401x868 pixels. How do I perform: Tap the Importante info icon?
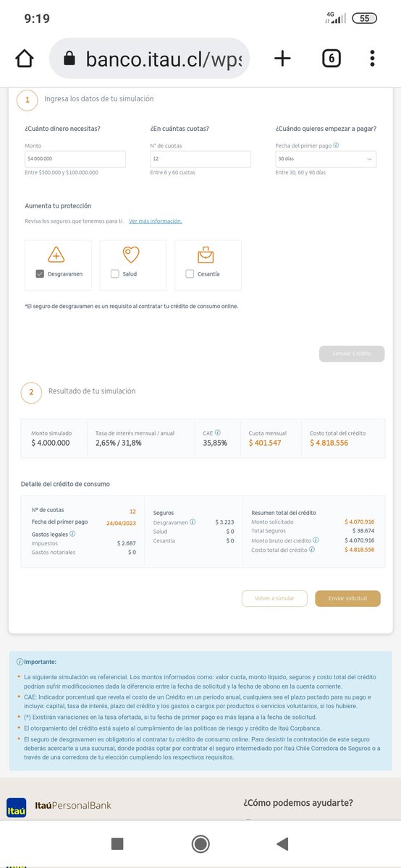click(20, 662)
